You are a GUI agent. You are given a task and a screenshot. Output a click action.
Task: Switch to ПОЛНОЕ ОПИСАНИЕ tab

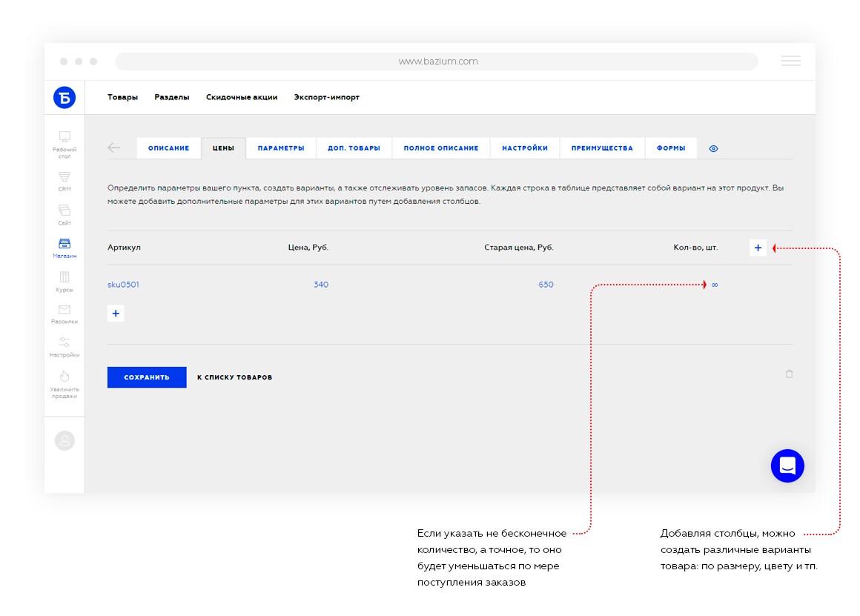click(x=441, y=148)
